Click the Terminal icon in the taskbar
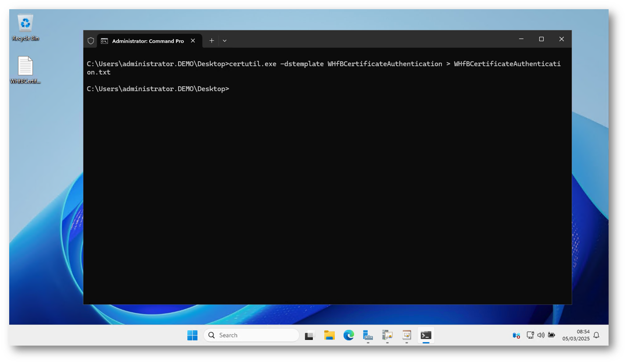The height and width of the screenshot is (364, 627). click(426, 335)
